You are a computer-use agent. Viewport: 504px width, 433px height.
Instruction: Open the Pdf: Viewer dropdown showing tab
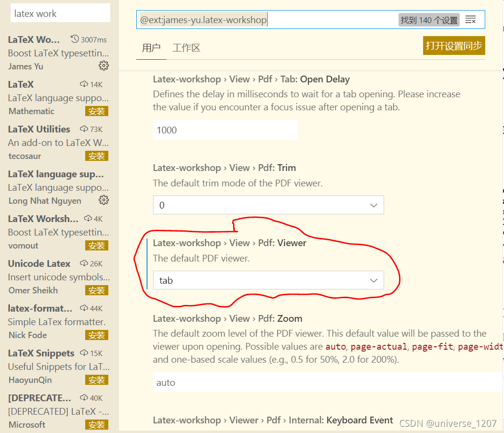click(x=269, y=280)
